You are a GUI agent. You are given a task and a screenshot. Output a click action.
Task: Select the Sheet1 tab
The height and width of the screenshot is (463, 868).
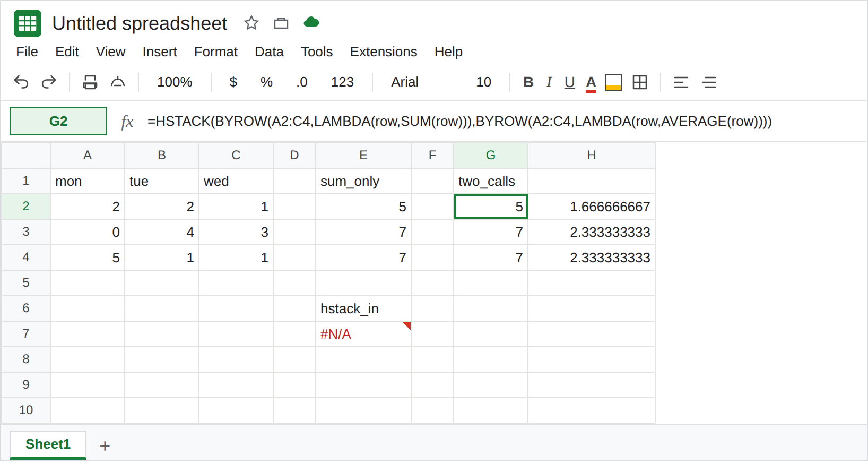point(48,444)
